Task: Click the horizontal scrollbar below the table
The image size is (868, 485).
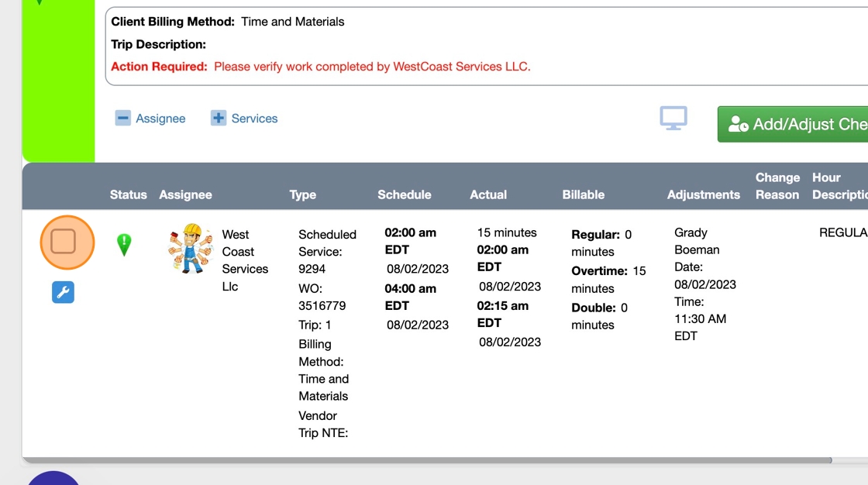Action: click(x=426, y=460)
